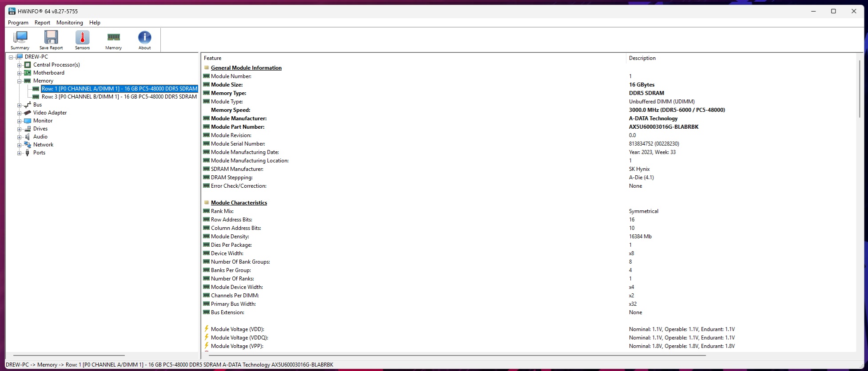Click the RAM icon beside SDRAM Manufacturer

(207, 169)
